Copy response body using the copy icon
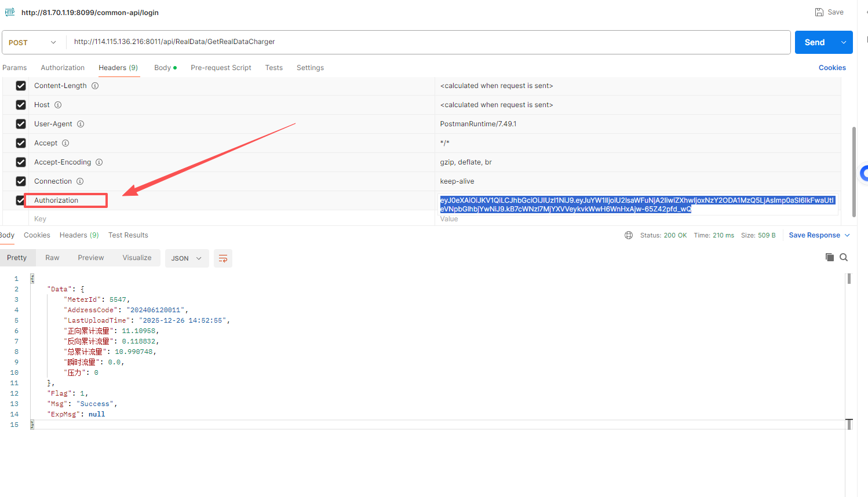868x497 pixels. (x=830, y=257)
